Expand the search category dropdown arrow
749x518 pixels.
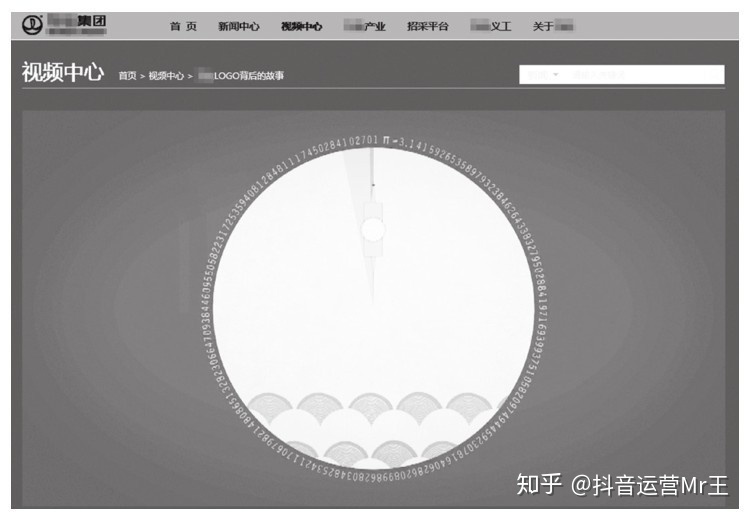tap(556, 75)
